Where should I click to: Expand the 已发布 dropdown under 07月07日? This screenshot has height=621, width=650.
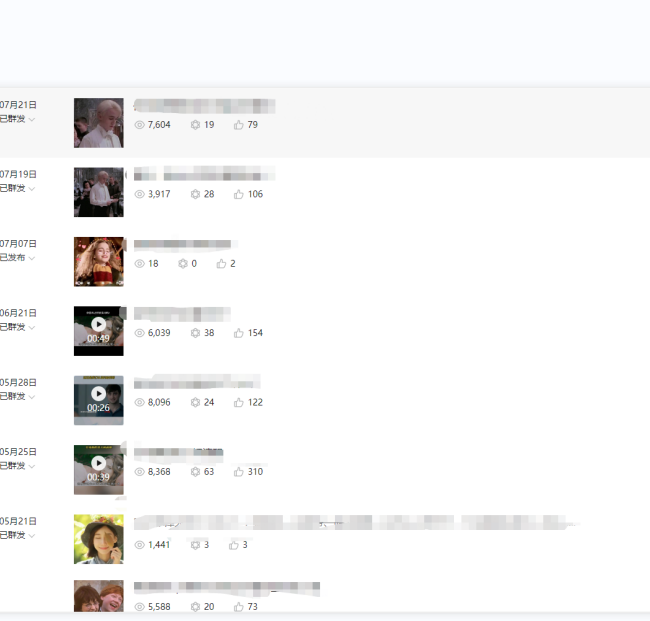32,258
